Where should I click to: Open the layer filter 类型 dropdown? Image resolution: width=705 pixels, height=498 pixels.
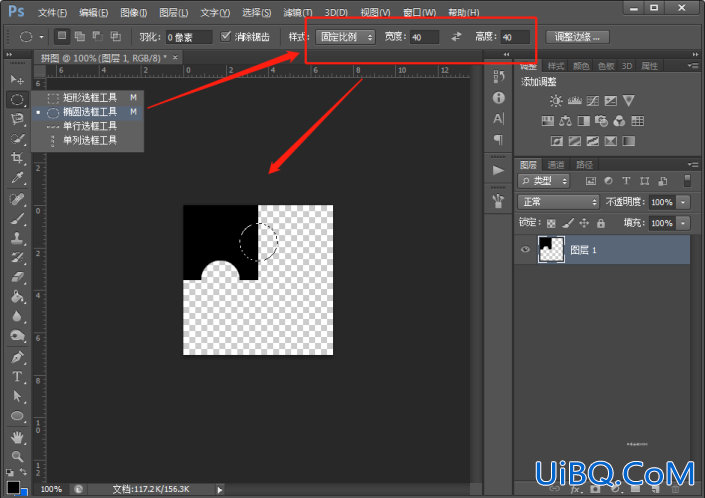(544, 181)
